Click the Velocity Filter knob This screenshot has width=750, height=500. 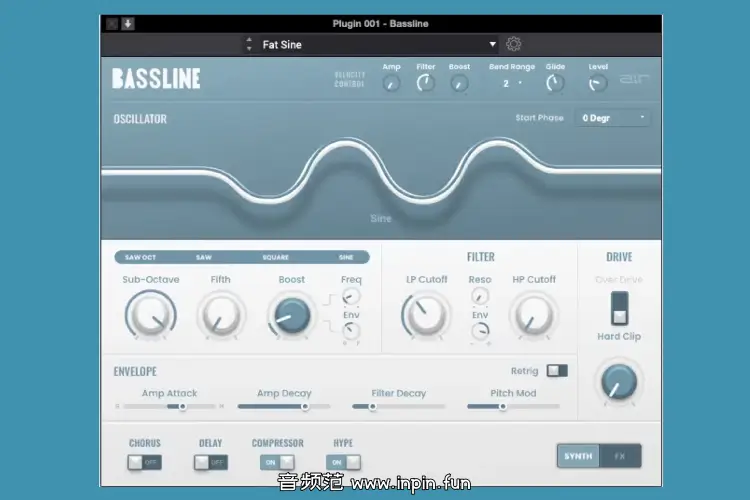[425, 83]
